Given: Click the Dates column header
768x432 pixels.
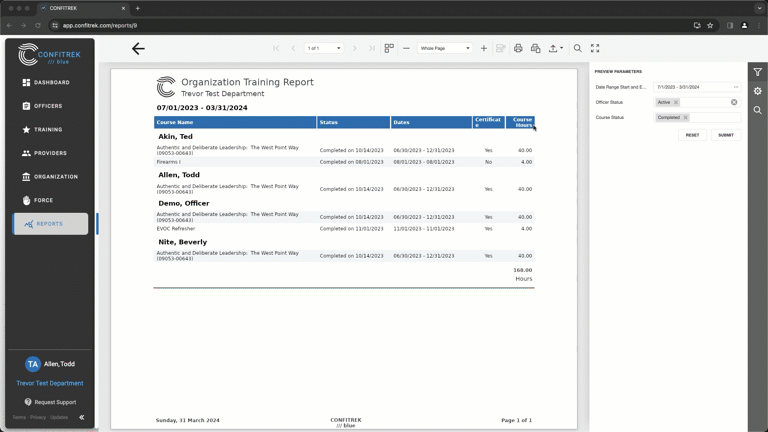Looking at the screenshot, I should (432, 122).
